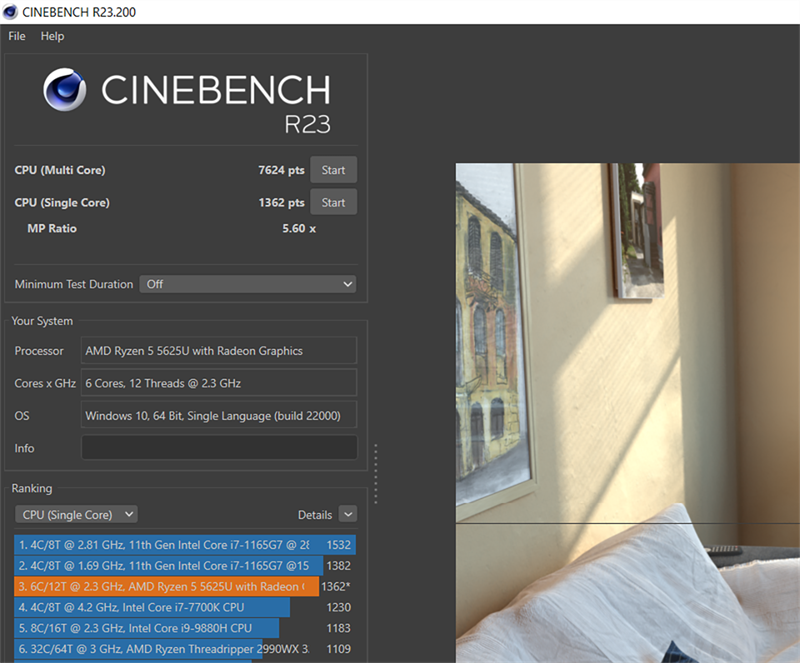Open the CPU (Single Core) ranking selector
Image resolution: width=800 pixels, height=663 pixels.
click(76, 513)
